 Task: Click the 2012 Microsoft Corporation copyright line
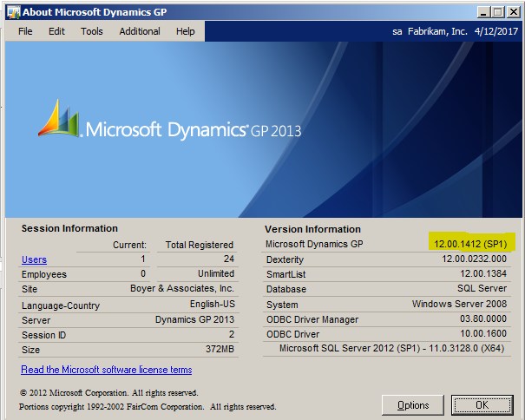click(108, 392)
